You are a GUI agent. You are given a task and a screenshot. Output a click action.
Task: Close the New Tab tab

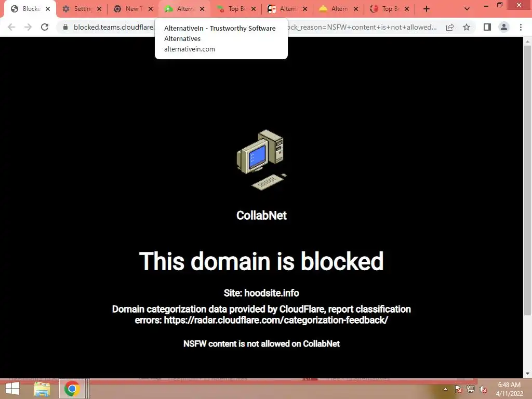(x=151, y=9)
